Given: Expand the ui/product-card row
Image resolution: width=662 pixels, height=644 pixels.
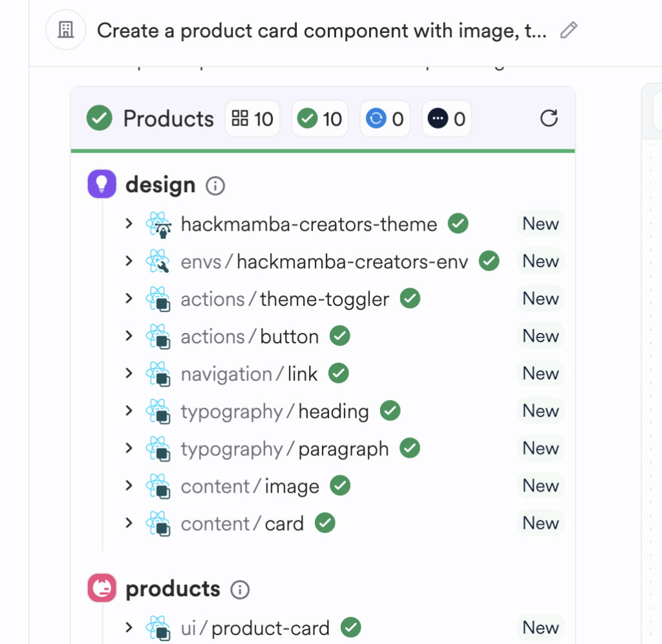Looking at the screenshot, I should tap(129, 627).
